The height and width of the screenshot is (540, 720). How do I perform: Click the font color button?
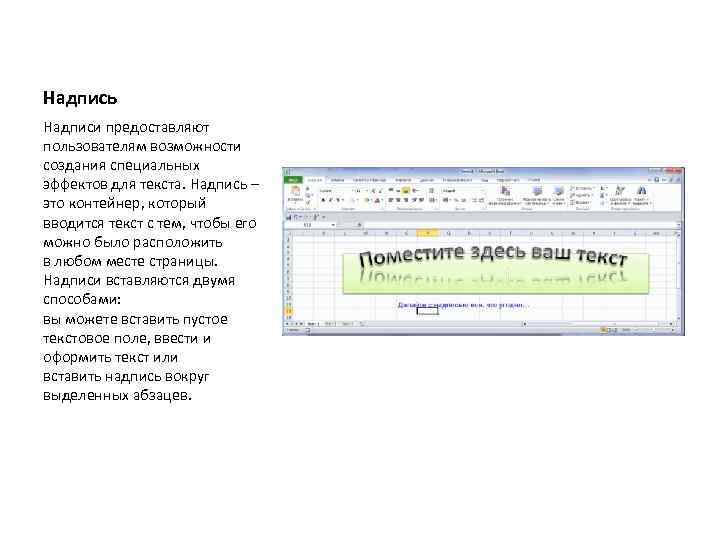tap(377, 200)
